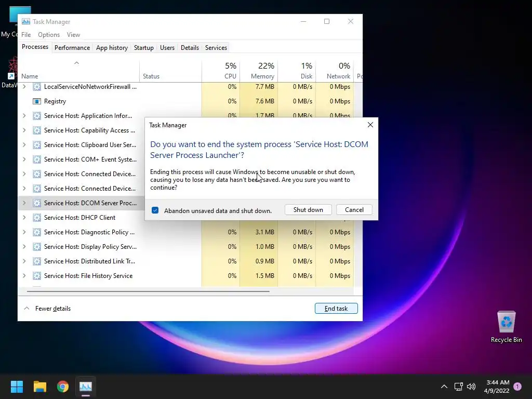Open the Windows Start menu
This screenshot has width=532, height=399.
[17, 387]
